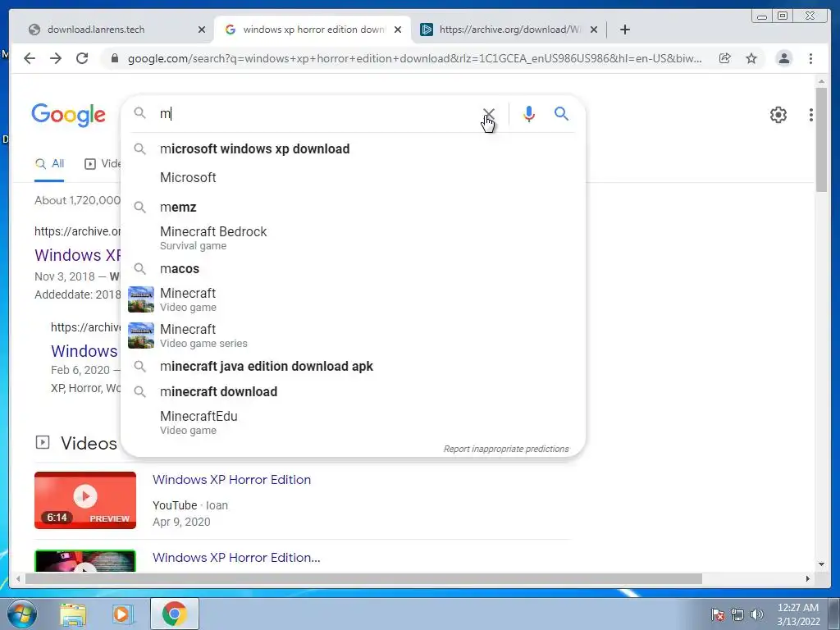840x630 pixels.
Task: Choose MinecraftEdu suggestion
Action: [354, 422]
